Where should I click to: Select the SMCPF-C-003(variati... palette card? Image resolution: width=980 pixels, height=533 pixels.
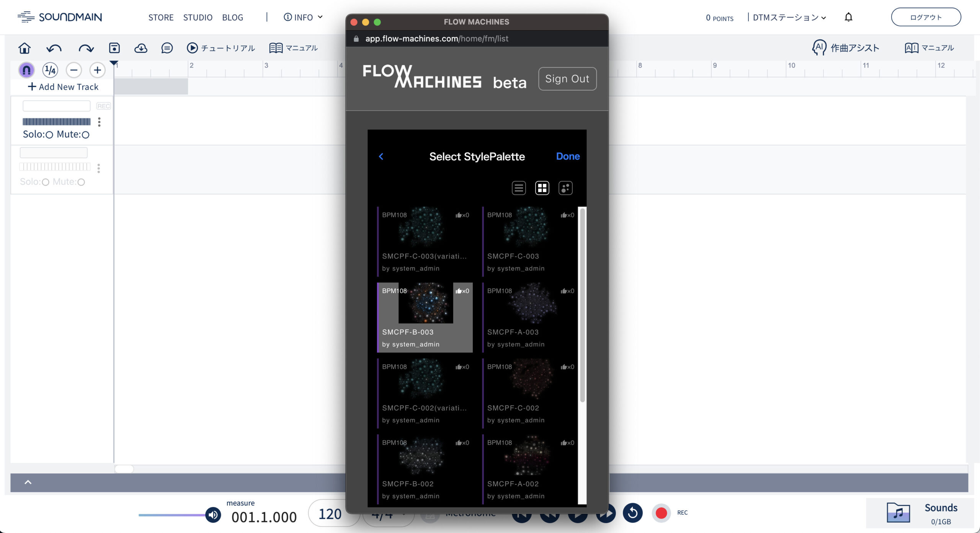tap(425, 241)
